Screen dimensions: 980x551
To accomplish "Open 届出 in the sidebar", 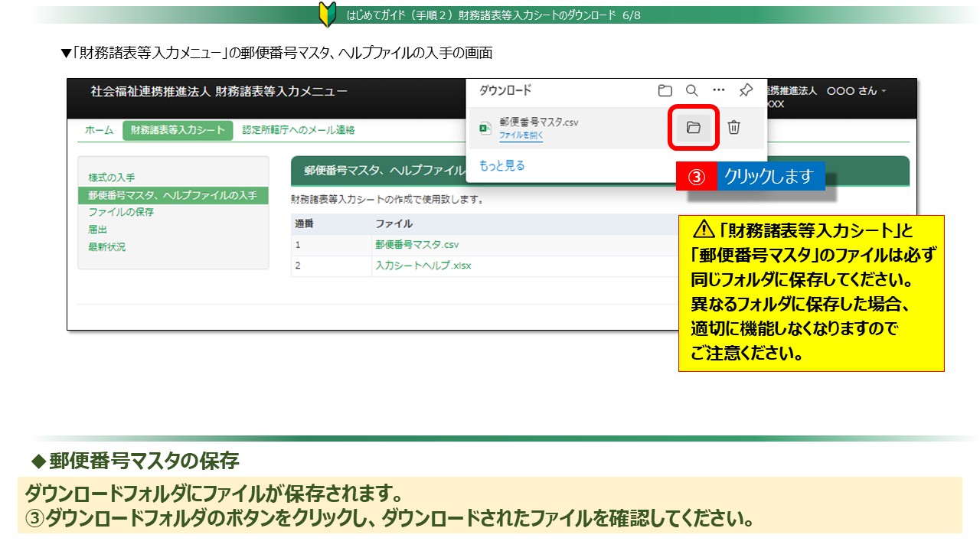I will click(x=97, y=230).
